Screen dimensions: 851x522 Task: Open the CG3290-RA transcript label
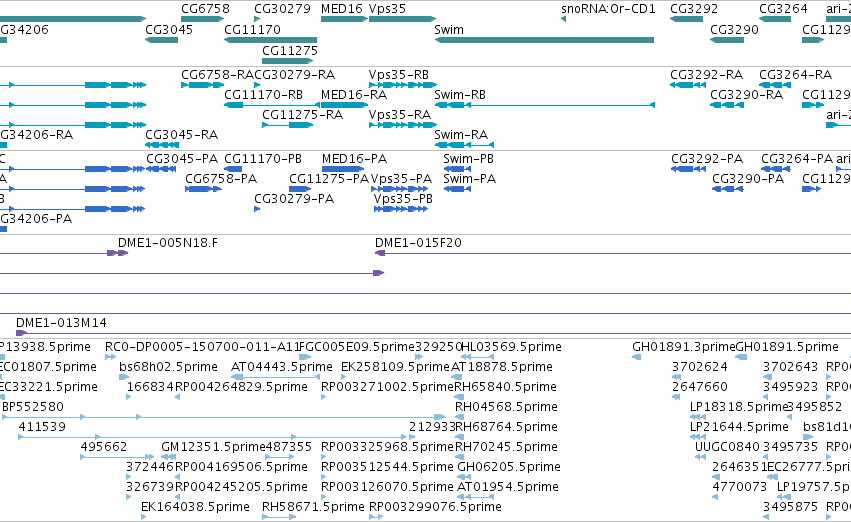747,94
